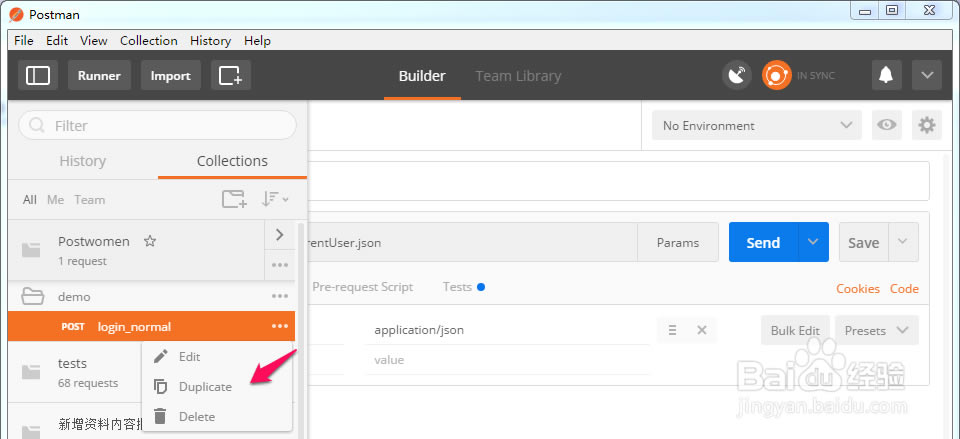This screenshot has height=439, width=960.
Task: Open the Code link
Action: 904,288
